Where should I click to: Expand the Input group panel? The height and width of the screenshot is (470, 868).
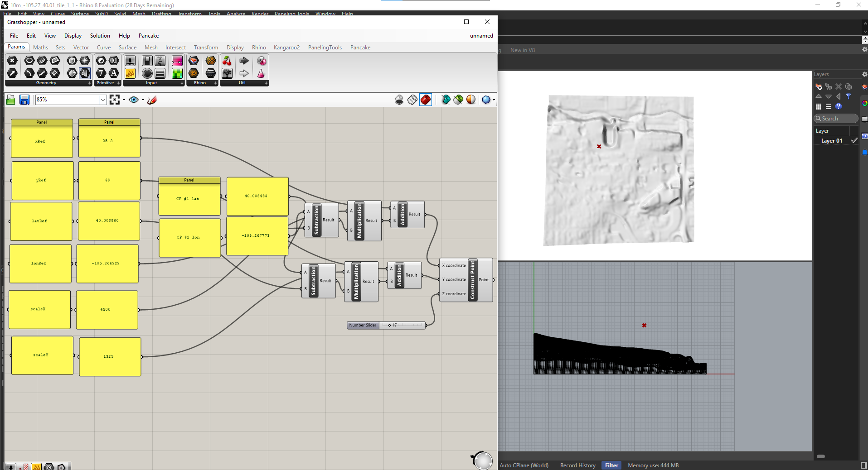[x=182, y=83]
